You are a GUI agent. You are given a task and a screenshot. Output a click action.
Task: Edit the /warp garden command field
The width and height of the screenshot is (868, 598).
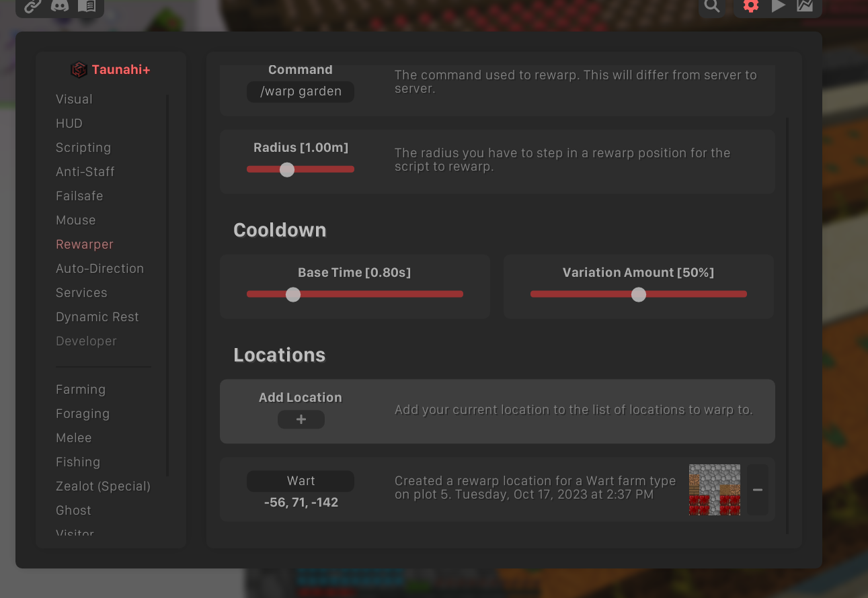301,91
